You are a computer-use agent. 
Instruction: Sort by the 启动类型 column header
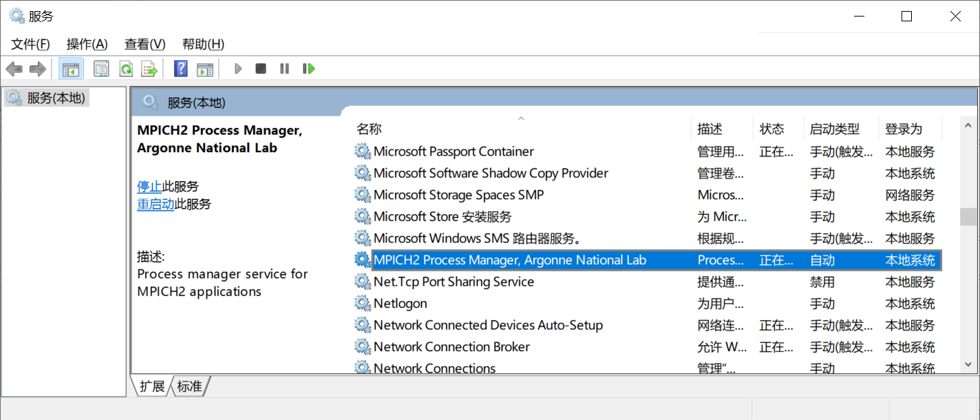pyautogui.click(x=834, y=129)
